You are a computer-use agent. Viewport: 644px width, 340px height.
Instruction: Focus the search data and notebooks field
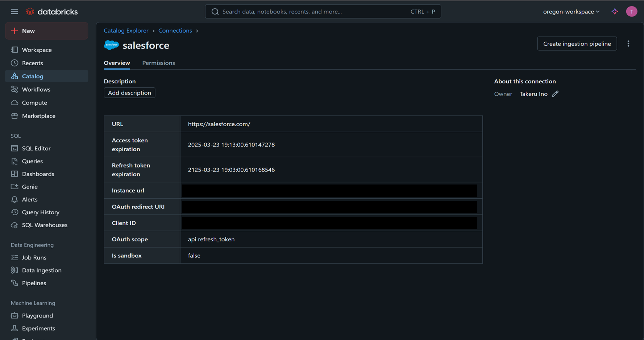323,12
